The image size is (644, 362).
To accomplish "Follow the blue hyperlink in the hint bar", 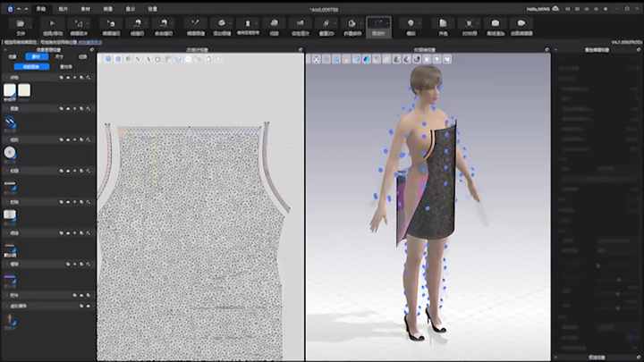I will (90, 42).
